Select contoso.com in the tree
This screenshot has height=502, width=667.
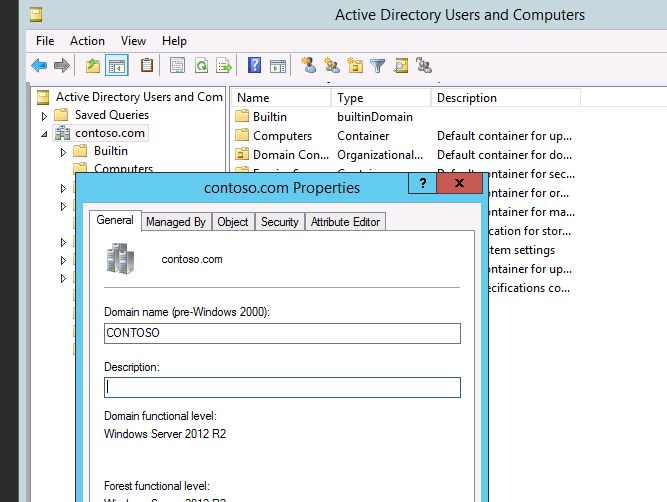(x=110, y=133)
